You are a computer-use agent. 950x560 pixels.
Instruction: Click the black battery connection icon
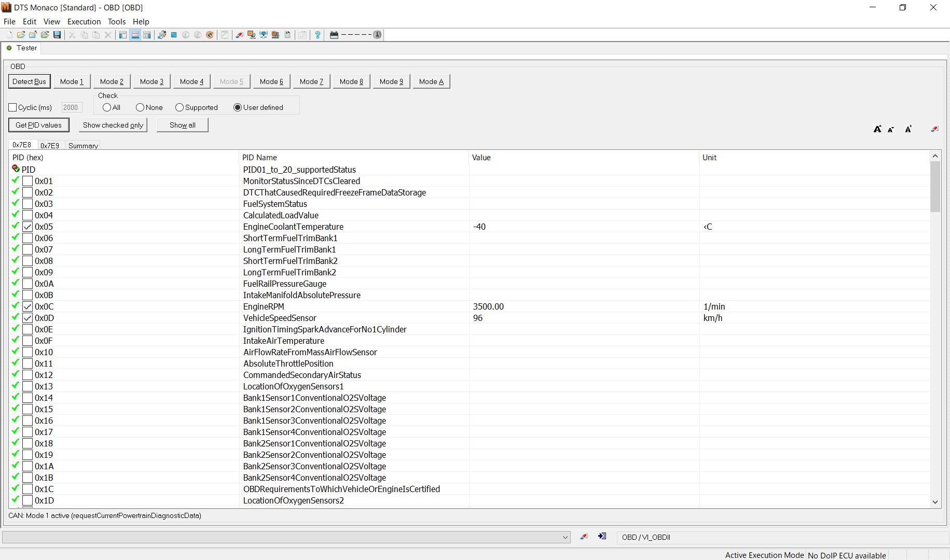(x=334, y=35)
